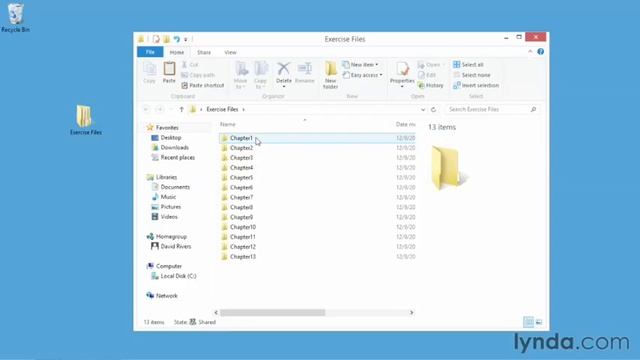Open Properties in ribbon
640x360 pixels.
pos(402,74)
